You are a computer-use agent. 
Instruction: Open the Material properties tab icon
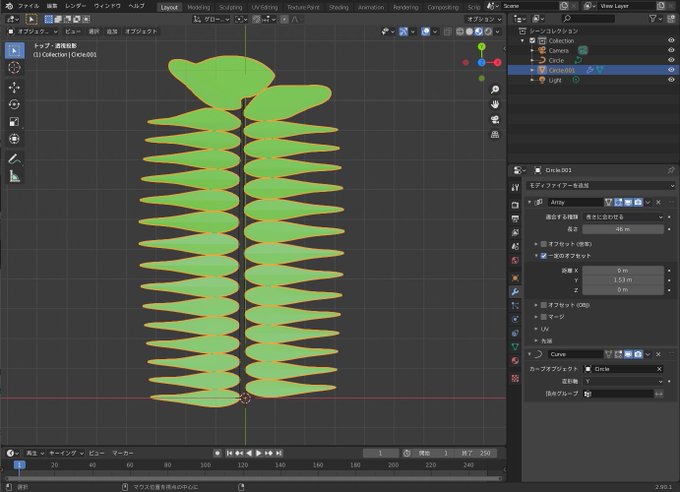coord(515,361)
